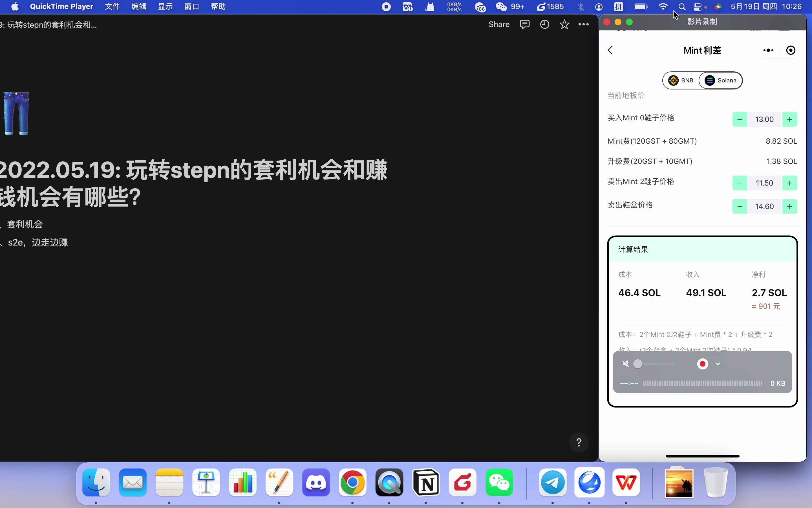This screenshot has width=812, height=508.
Task: Open Google Chrome from the Dock
Action: (x=352, y=483)
